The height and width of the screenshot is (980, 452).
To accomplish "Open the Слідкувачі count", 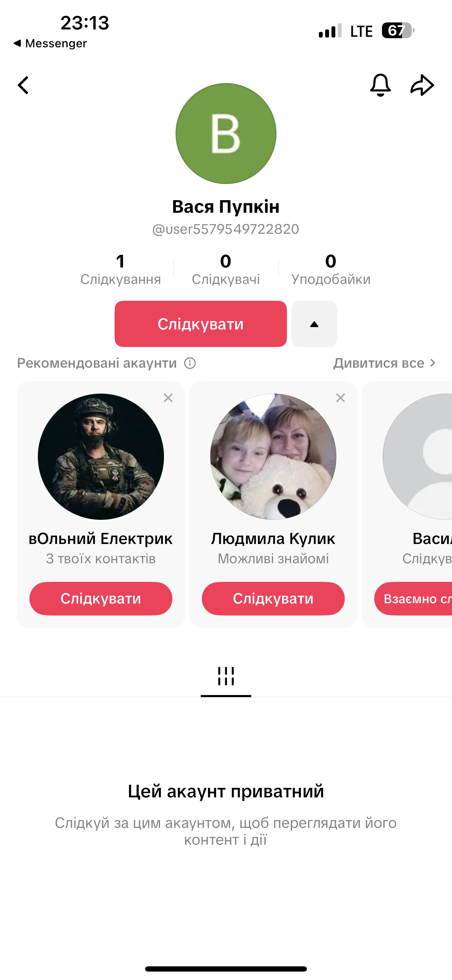I will 226,269.
